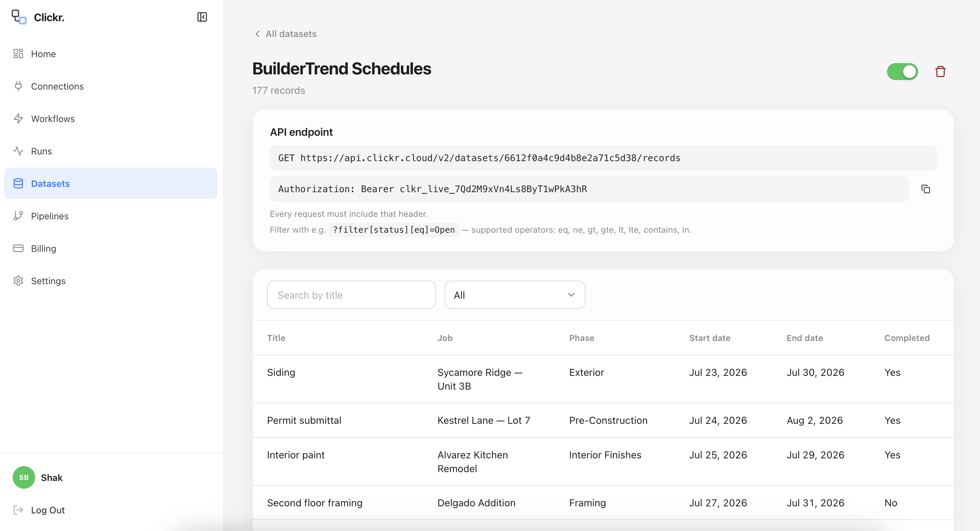This screenshot has height=531, width=980.
Task: Click the Siding row title
Action: click(x=281, y=372)
